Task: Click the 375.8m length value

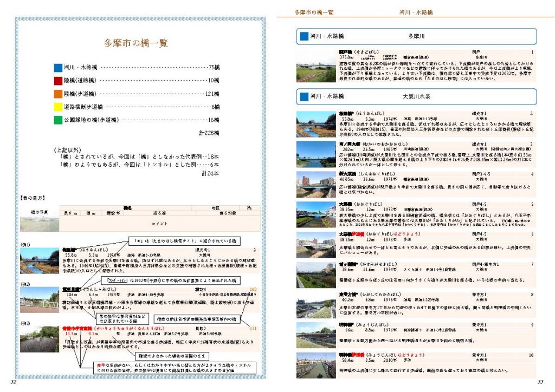Action: click(x=346, y=57)
